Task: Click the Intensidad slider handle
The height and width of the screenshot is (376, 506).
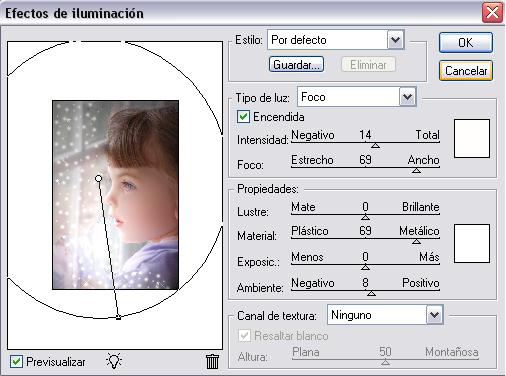Action: click(376, 146)
